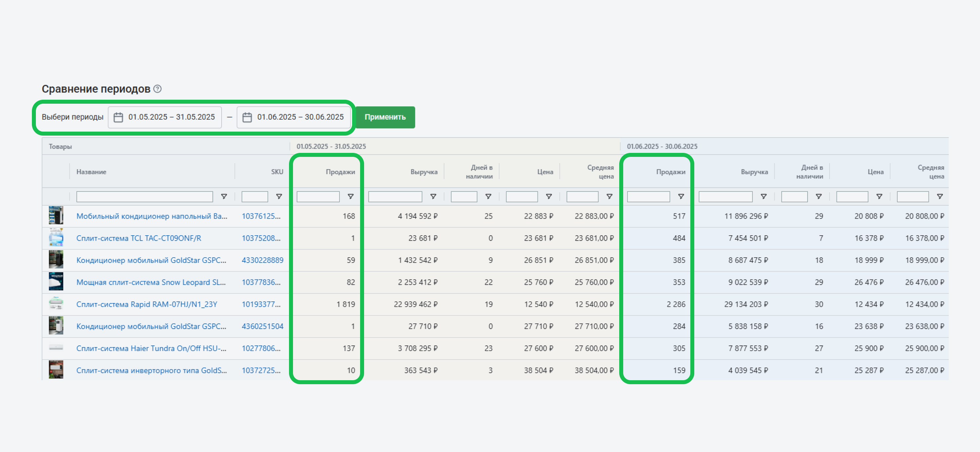
Task: Click the Название filter text field
Action: point(145,197)
